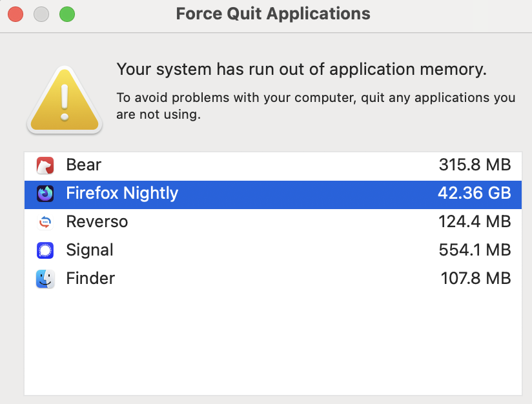This screenshot has width=532, height=404.
Task: Click the green zoom window button
Action: [x=66, y=14]
